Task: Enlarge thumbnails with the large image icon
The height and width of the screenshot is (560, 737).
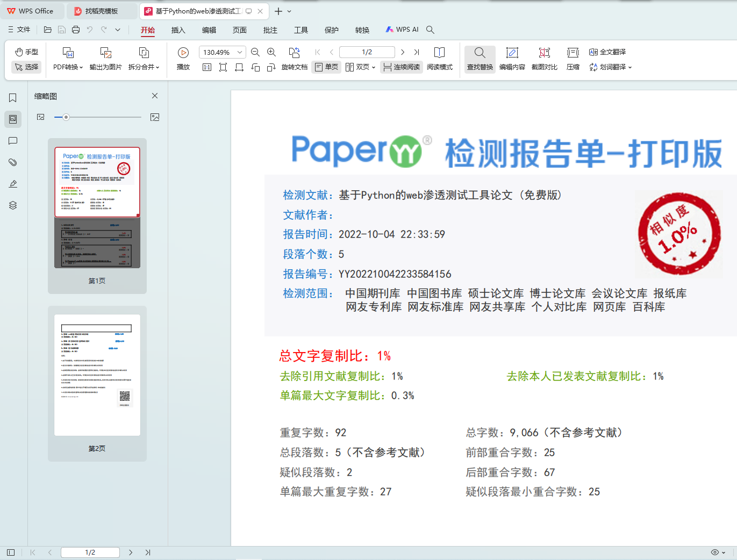Action: pyautogui.click(x=155, y=117)
